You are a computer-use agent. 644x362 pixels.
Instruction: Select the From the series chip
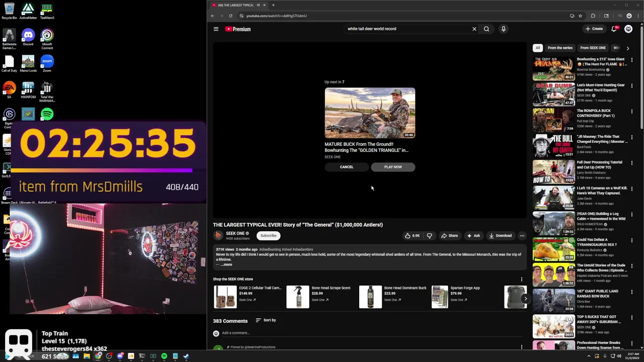560,48
